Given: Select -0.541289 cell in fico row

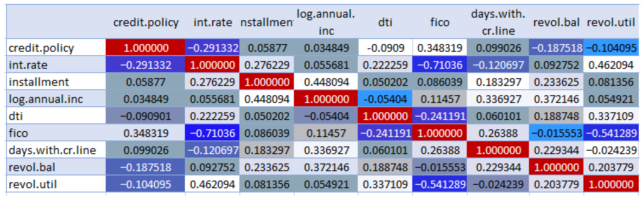Looking at the screenshot, I should pos(611,133).
